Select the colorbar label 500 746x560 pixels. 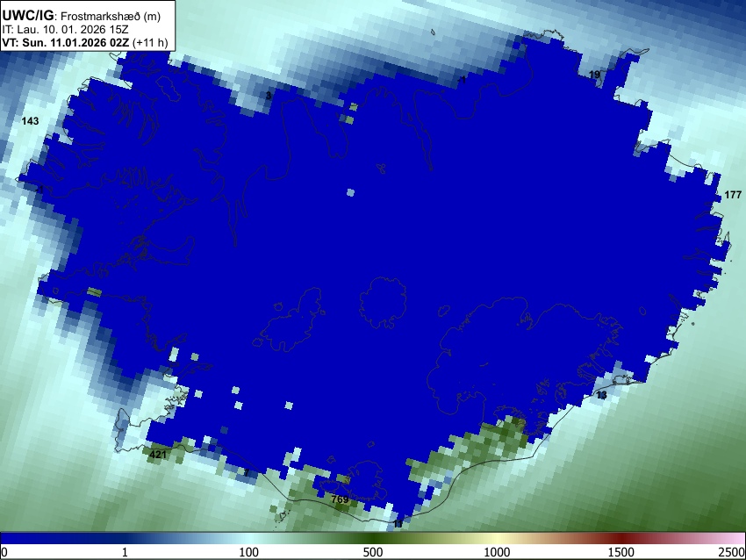[x=373, y=552]
